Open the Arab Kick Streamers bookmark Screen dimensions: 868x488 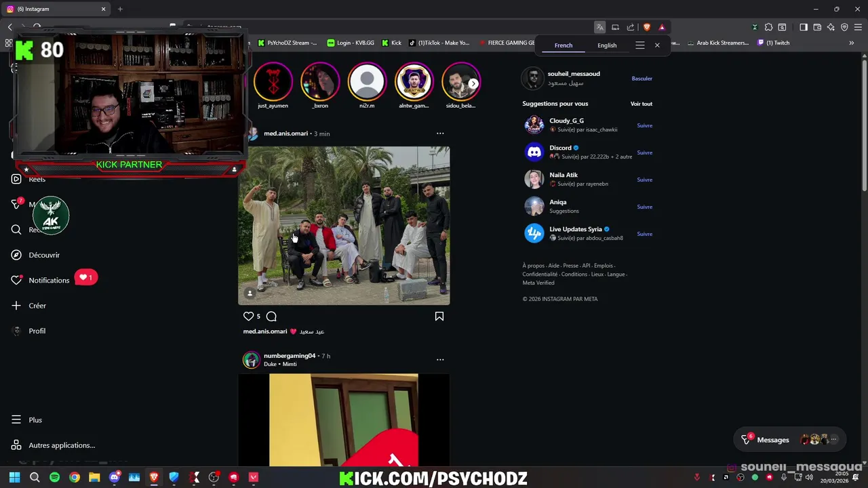point(717,43)
